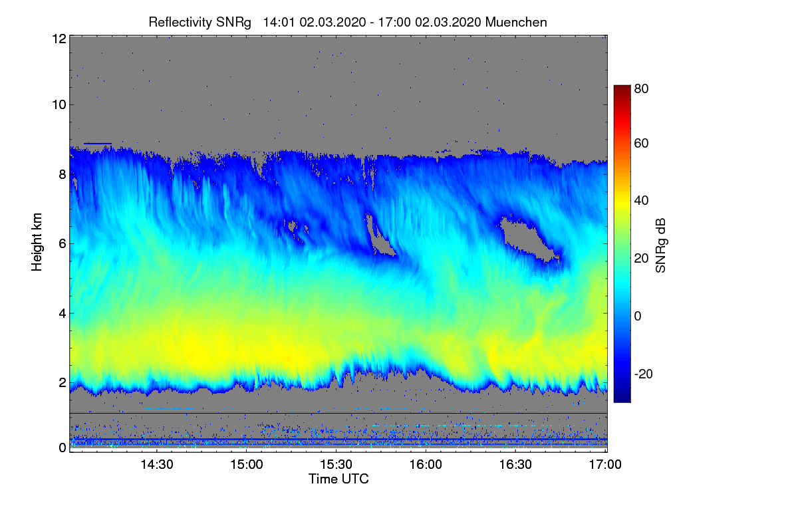Click the large gray hole near 16:30
Screen dimensions: 798x532
point(527,239)
